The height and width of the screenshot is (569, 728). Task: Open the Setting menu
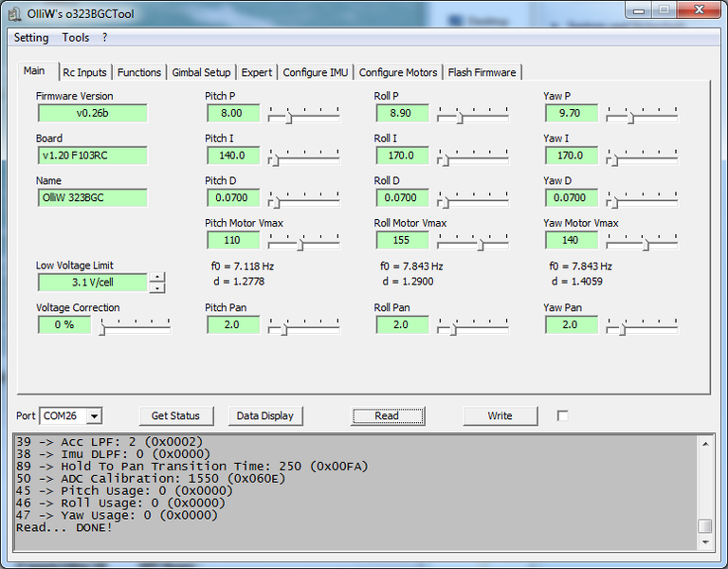[31, 38]
